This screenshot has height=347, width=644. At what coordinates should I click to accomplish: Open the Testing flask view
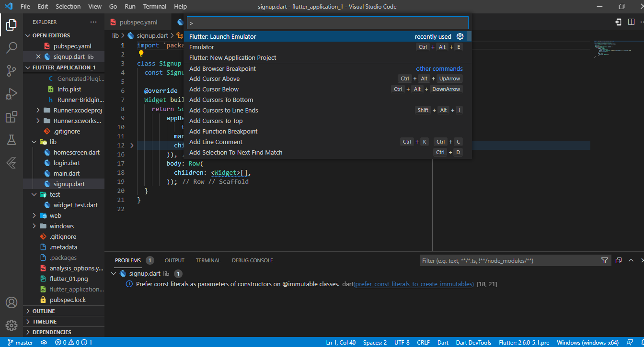(11, 140)
